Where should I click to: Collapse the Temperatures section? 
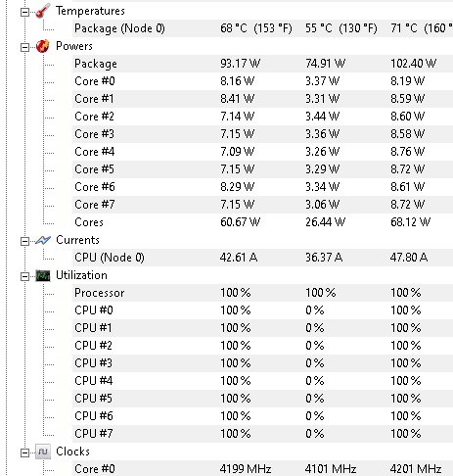[x=24, y=12]
